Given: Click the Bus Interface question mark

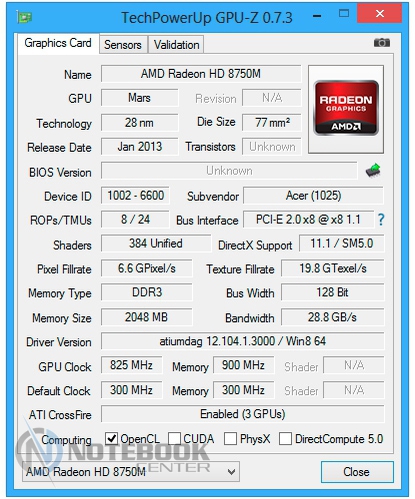Looking at the screenshot, I should tap(381, 220).
